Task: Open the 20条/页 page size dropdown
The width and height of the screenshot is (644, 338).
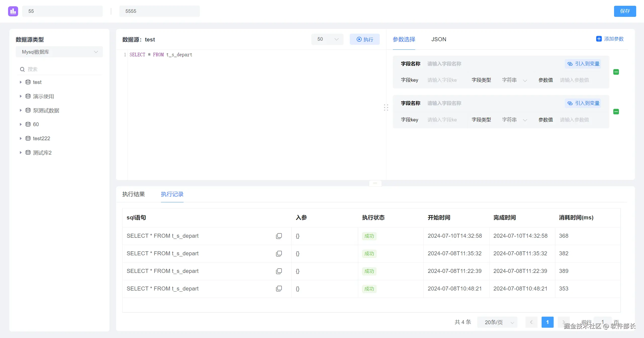Action: 497,322
